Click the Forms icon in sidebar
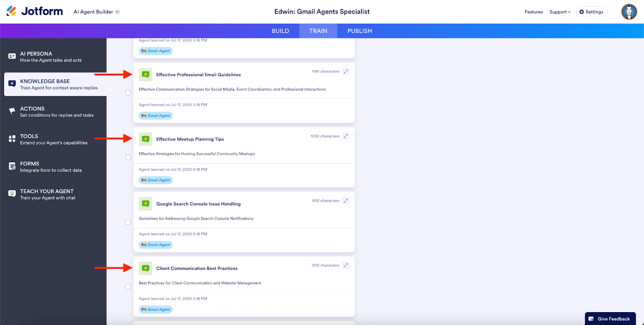Image resolution: width=644 pixels, height=325 pixels. coord(12,166)
